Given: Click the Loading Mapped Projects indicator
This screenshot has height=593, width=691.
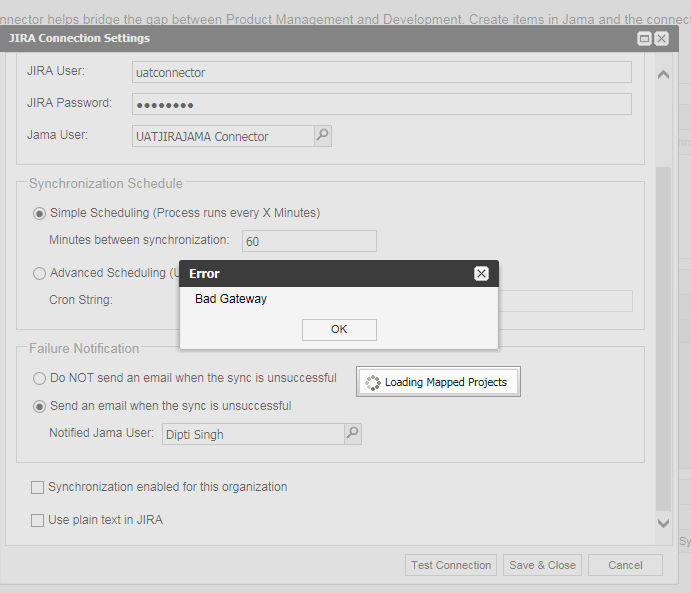Looking at the screenshot, I should tap(438, 382).
